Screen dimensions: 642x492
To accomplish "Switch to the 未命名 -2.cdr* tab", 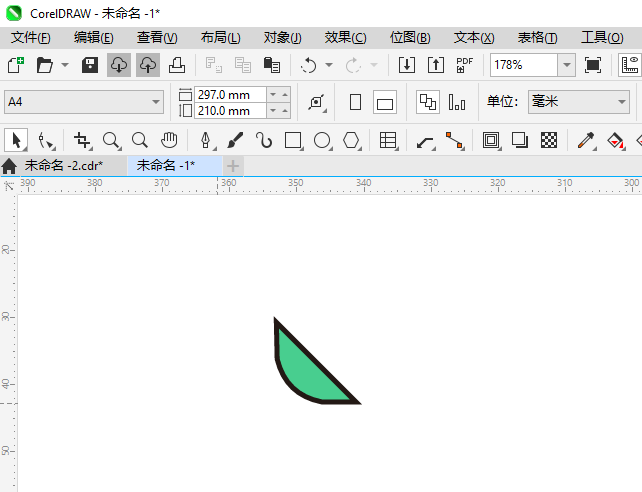I will (64, 166).
